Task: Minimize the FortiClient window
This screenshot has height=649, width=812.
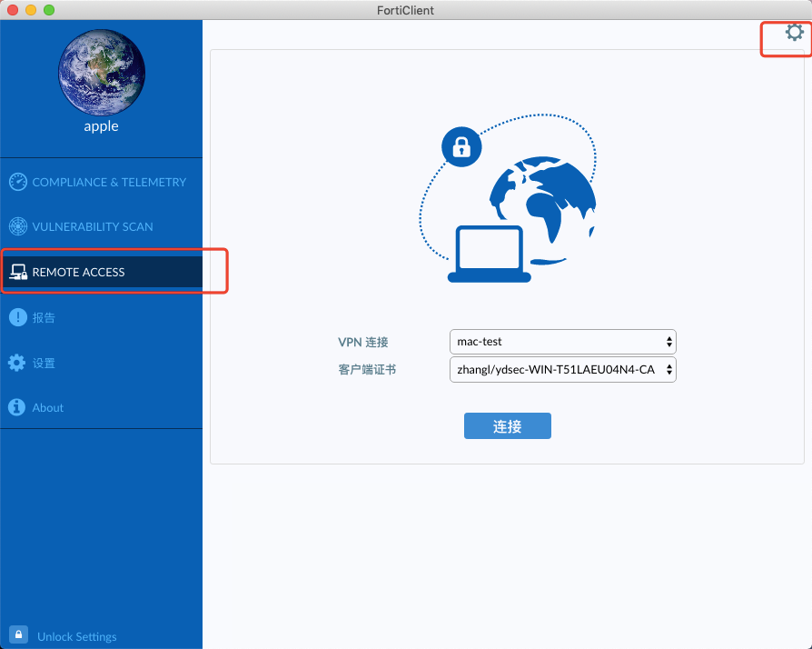Action: click(31, 10)
